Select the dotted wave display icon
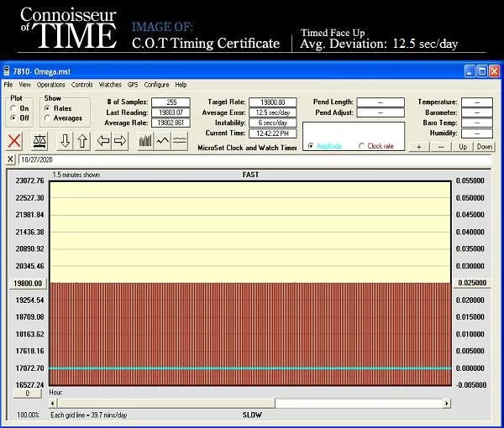The height and width of the screenshot is (428, 504). (x=180, y=141)
